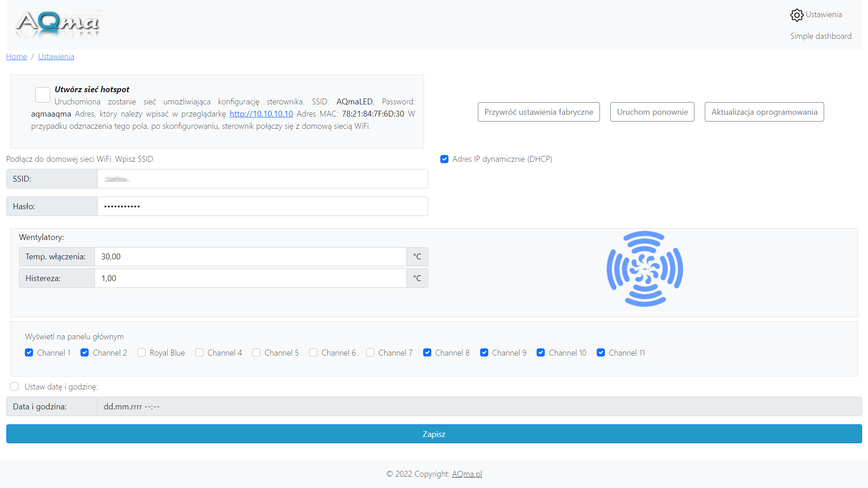Edit the Temp. włączenia value field
This screenshot has height=488, width=868.
(x=250, y=257)
